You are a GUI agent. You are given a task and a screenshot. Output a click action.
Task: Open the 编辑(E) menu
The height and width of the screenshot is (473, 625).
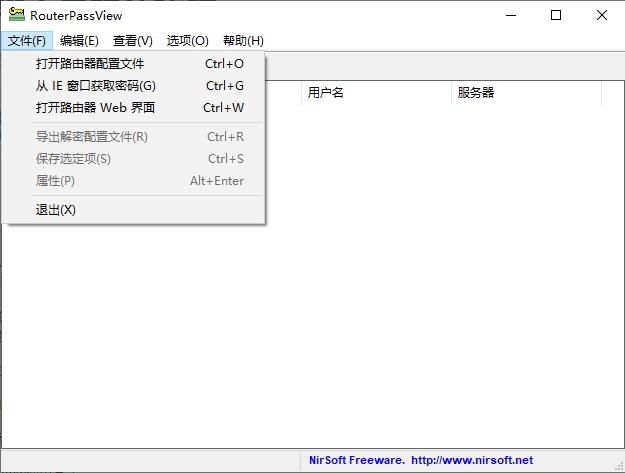[79, 41]
